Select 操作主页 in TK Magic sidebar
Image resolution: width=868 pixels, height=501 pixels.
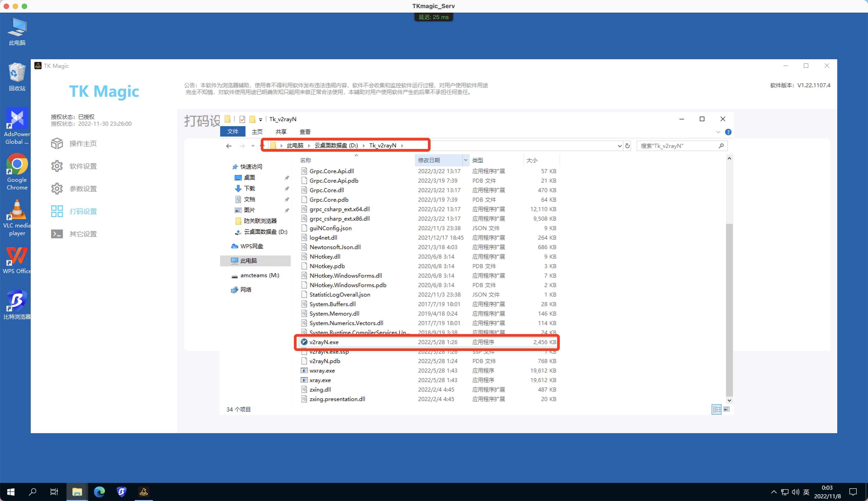coord(83,143)
